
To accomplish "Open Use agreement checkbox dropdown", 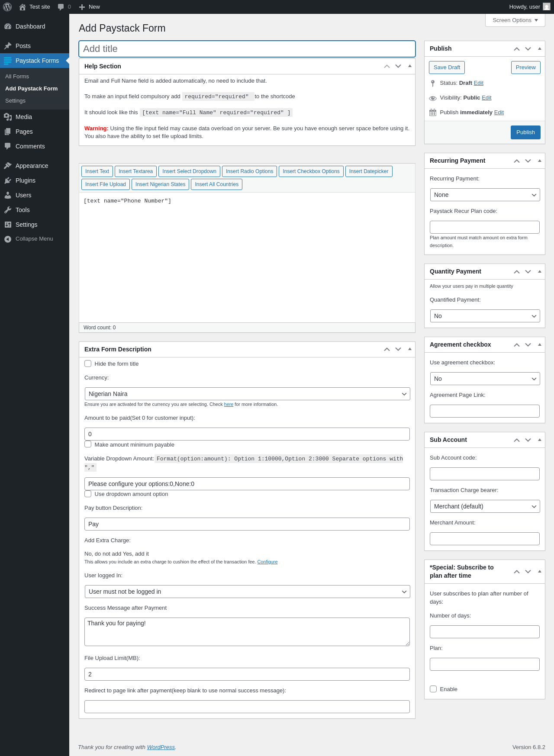I will click(485, 379).
